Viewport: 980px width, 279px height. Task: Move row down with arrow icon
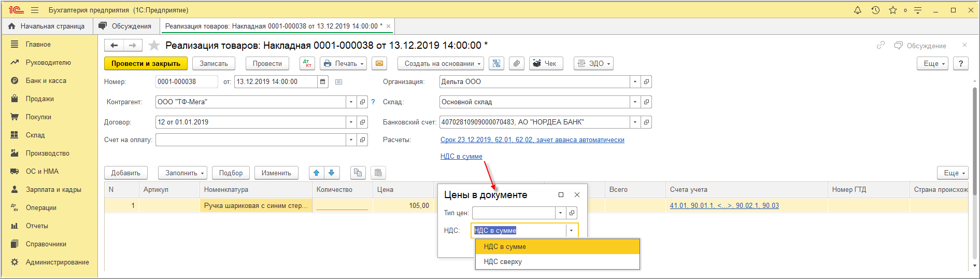click(x=332, y=173)
